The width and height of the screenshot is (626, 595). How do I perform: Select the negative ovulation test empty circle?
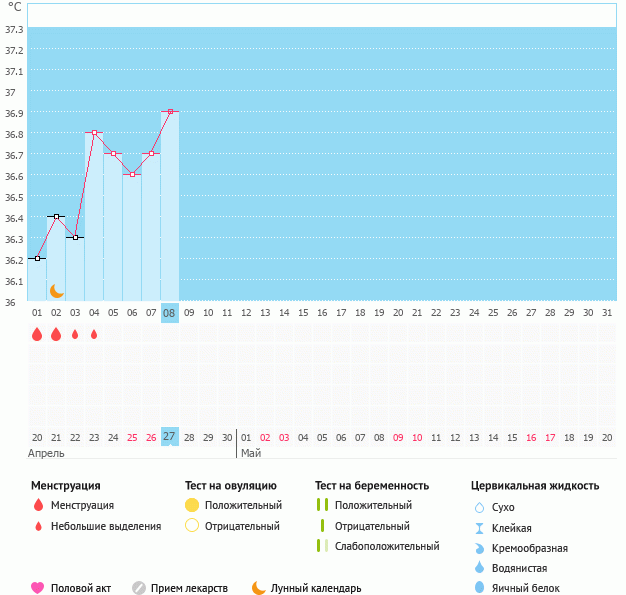(x=193, y=526)
